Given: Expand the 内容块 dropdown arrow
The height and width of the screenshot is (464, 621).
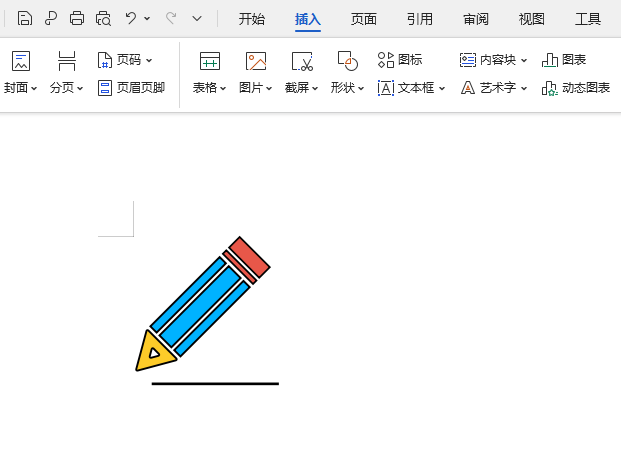Looking at the screenshot, I should tap(524, 61).
